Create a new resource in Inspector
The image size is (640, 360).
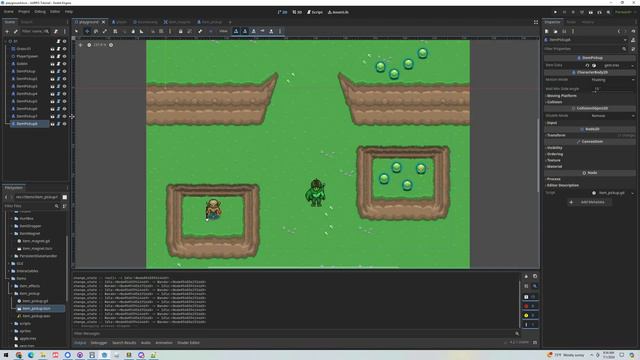[547, 31]
